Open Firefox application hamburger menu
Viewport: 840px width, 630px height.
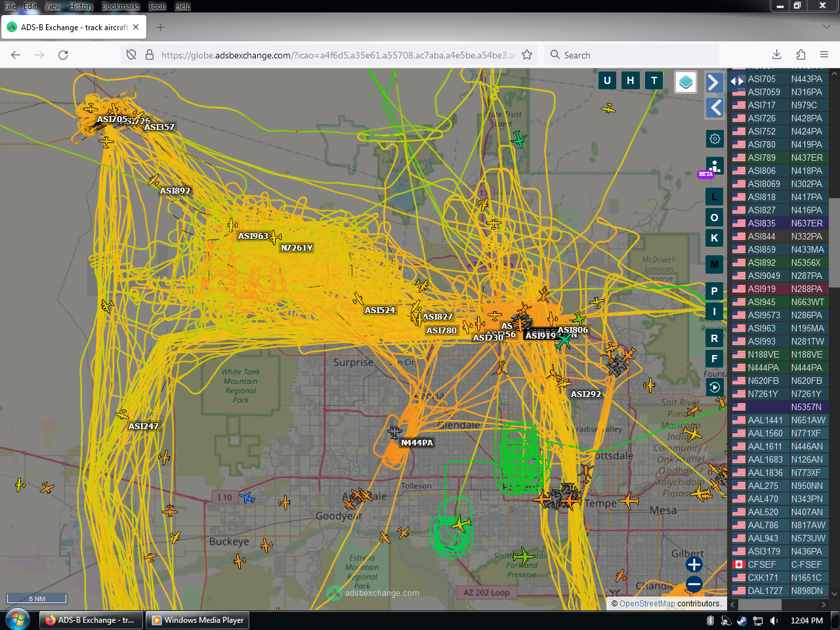[x=824, y=55]
